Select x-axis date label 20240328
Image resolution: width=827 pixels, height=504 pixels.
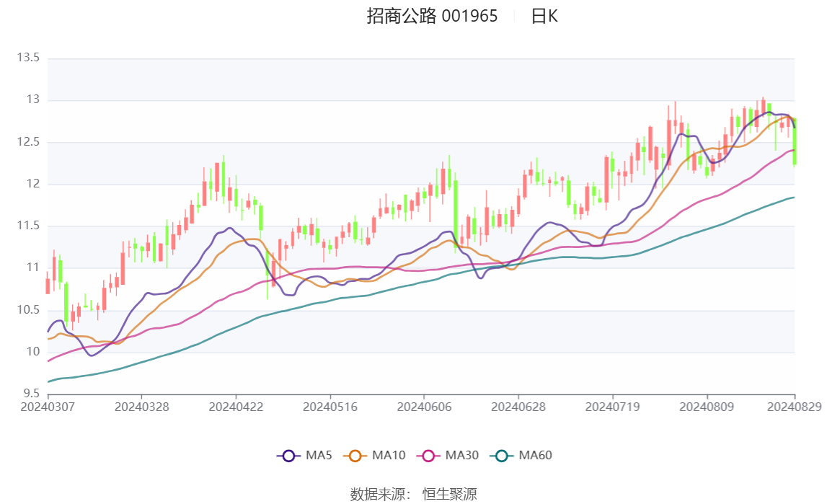142,407
